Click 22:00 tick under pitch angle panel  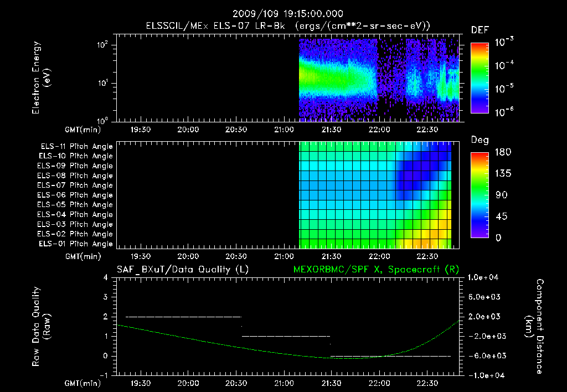[379, 256]
